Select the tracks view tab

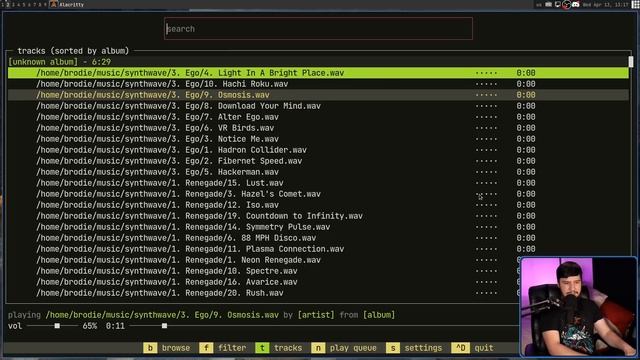(279, 348)
